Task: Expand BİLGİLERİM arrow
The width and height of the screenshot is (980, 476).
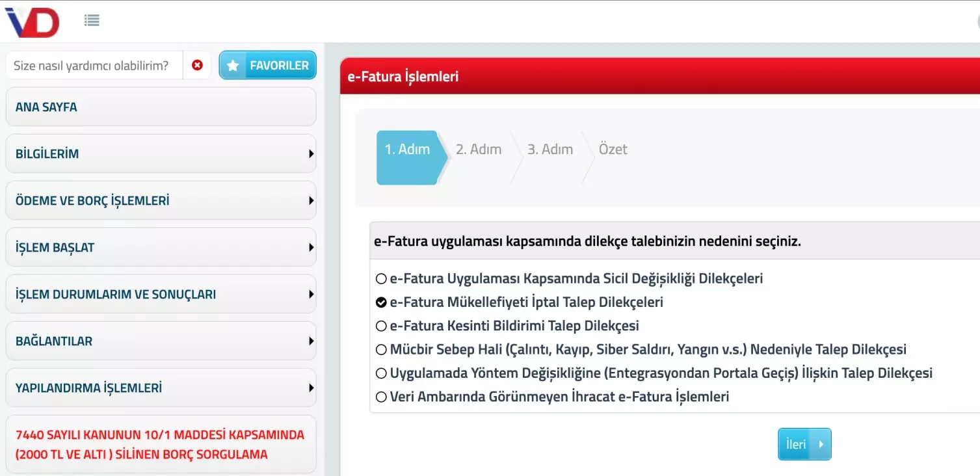Action: pyautogui.click(x=311, y=154)
